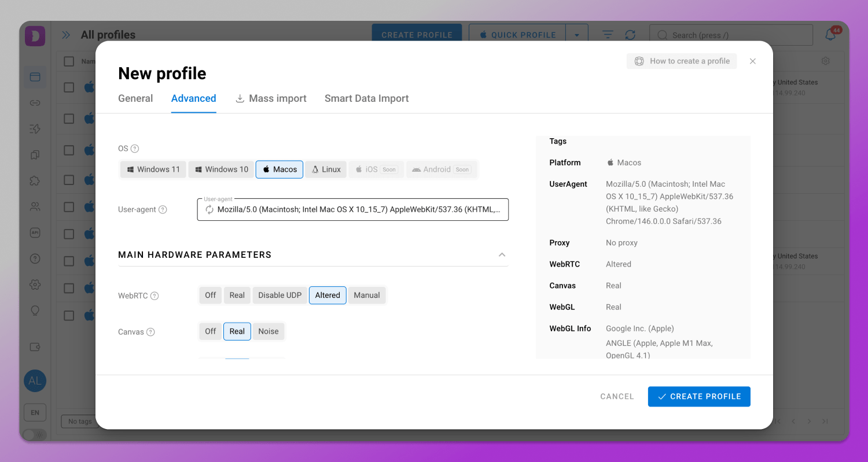The height and width of the screenshot is (462, 868).
Task: Click the refresh user-agent icon
Action: click(x=209, y=210)
